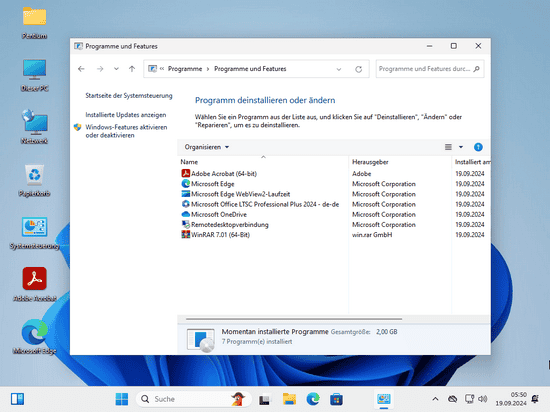Change the view layout icon

coord(448,147)
